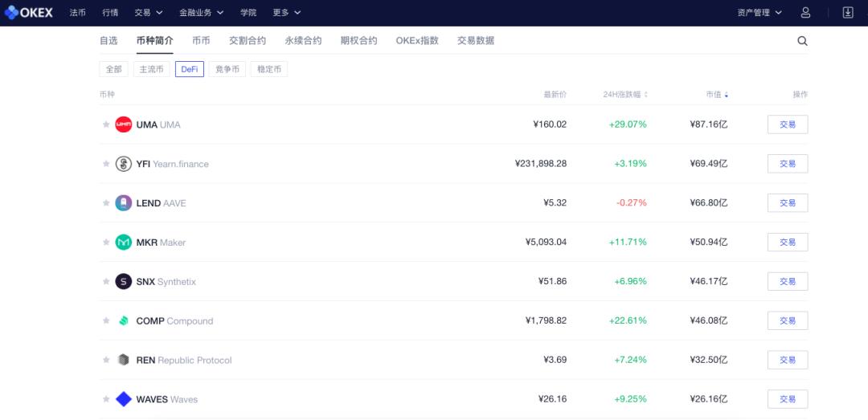868x420 pixels.
Task: Open 行情 in the top navigation
Action: [110, 12]
